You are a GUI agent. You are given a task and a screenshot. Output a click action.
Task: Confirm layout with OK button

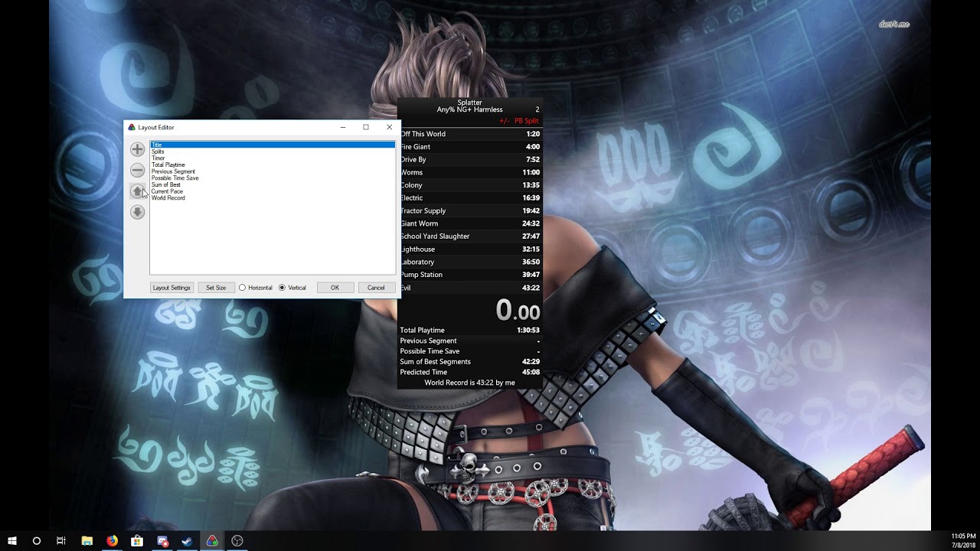335,288
